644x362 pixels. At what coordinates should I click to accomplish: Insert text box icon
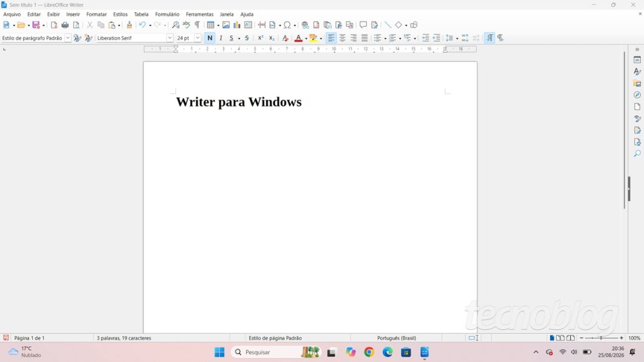[x=248, y=25]
